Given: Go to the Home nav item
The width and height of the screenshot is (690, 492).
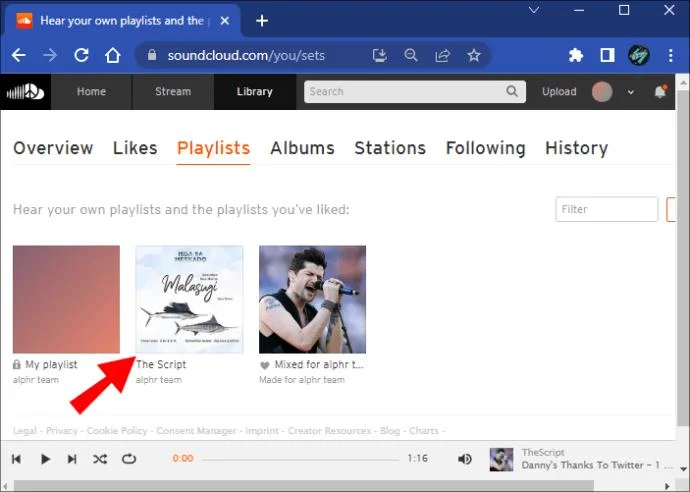Looking at the screenshot, I should point(91,92).
